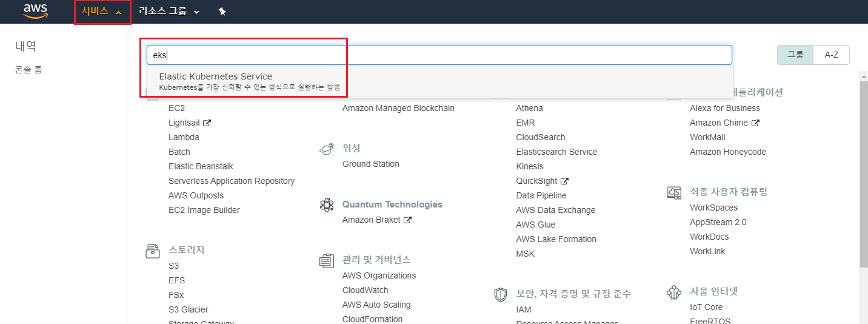This screenshot has height=324, width=868.
Task: Open MSK service
Action: tap(526, 254)
